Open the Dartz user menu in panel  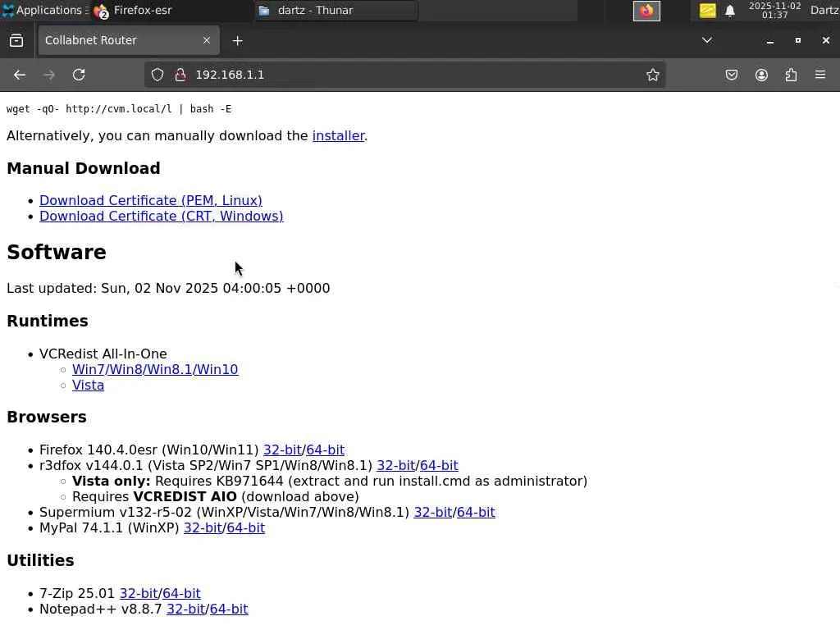click(x=824, y=10)
